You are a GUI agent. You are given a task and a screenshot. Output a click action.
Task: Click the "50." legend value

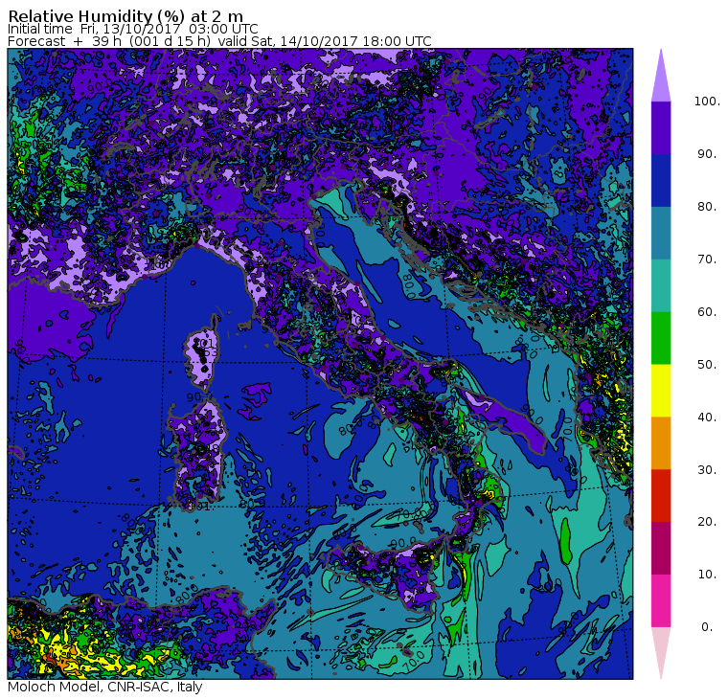(707, 365)
